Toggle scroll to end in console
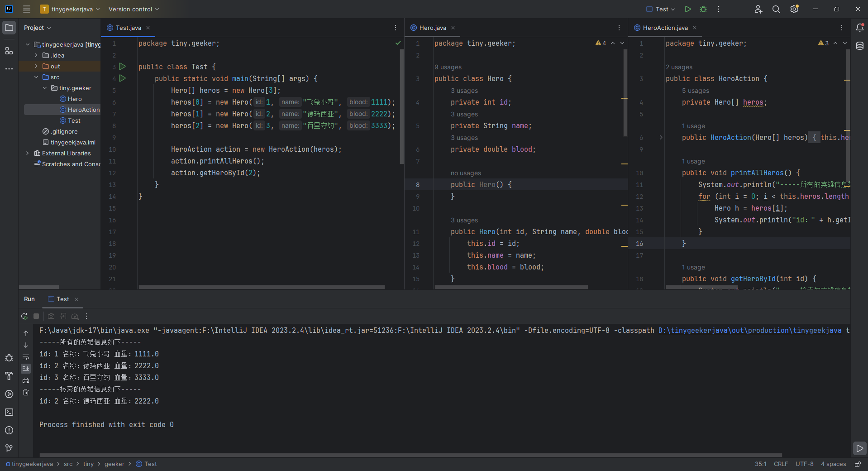This screenshot has height=471, width=868. (26, 369)
